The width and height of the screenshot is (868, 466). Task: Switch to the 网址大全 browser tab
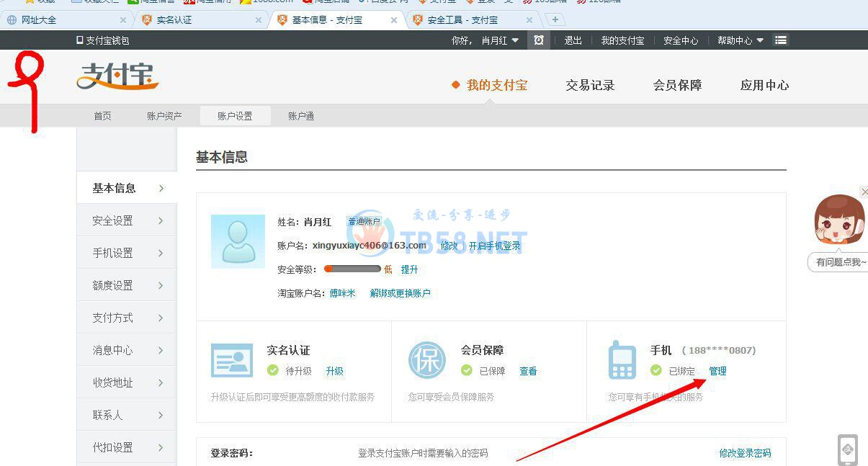66,20
